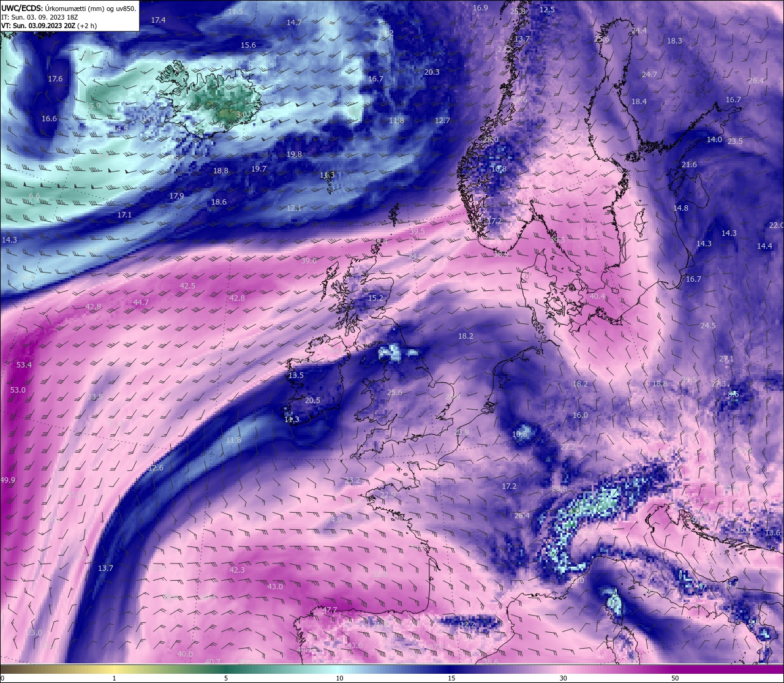The image size is (784, 683).
Task: Click the 12.7 value label
Action: [442, 120]
